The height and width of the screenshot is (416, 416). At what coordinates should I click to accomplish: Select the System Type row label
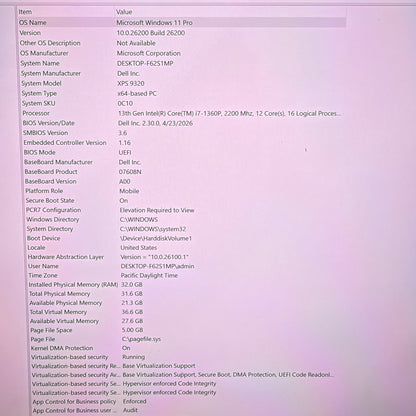(x=39, y=93)
